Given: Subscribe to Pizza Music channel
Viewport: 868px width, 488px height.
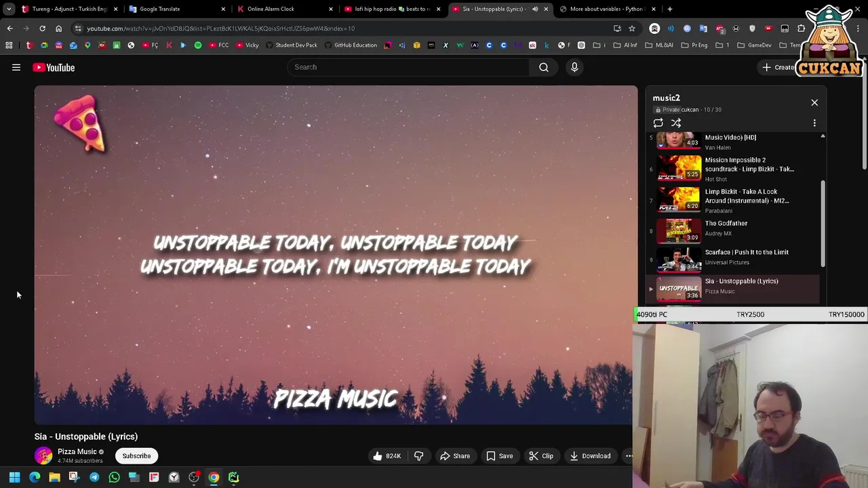Looking at the screenshot, I should [x=136, y=456].
